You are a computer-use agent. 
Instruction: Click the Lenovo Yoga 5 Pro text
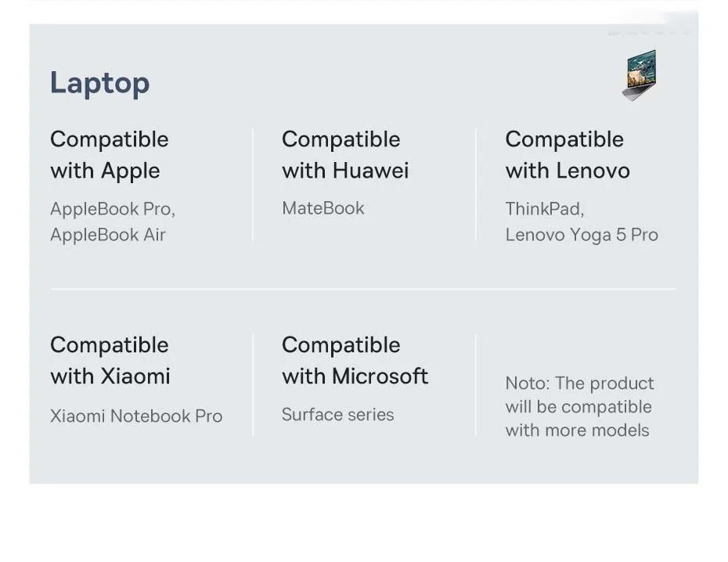[581, 235]
